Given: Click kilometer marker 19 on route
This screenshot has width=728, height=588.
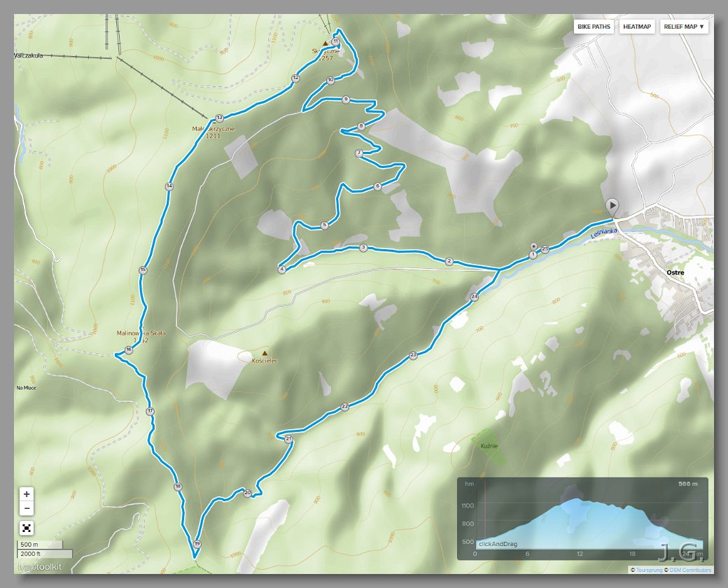Looking at the screenshot, I should (x=197, y=543).
